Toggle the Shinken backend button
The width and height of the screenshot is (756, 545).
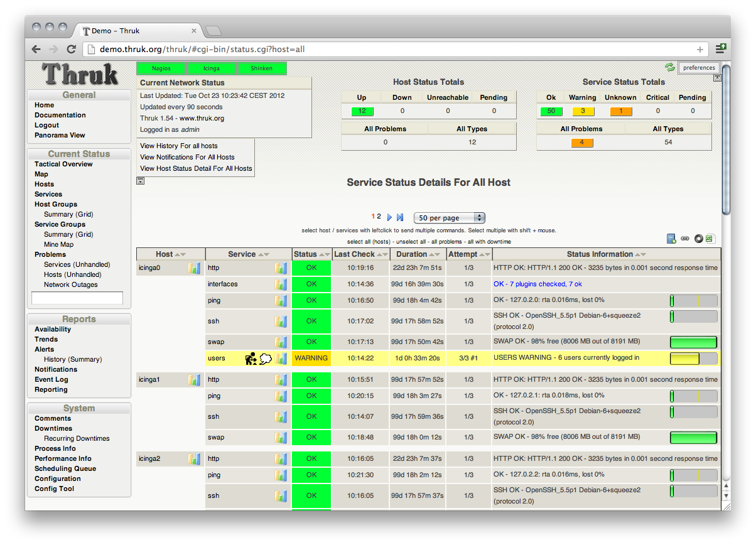pos(261,68)
